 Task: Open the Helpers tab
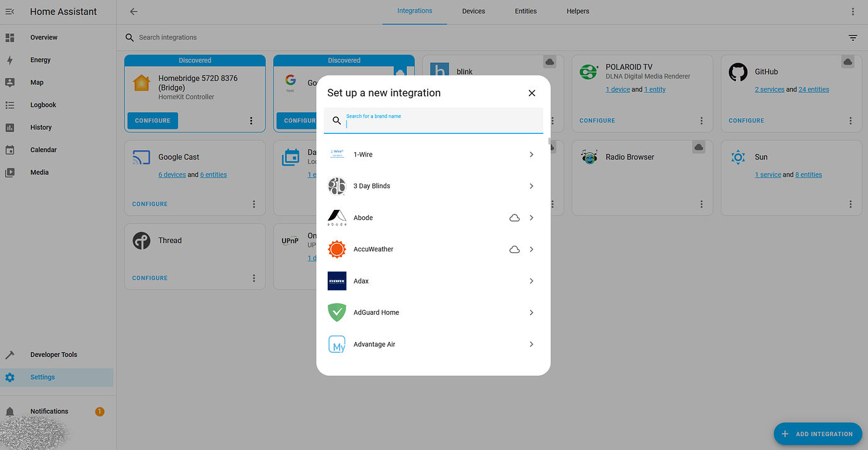pos(577,11)
